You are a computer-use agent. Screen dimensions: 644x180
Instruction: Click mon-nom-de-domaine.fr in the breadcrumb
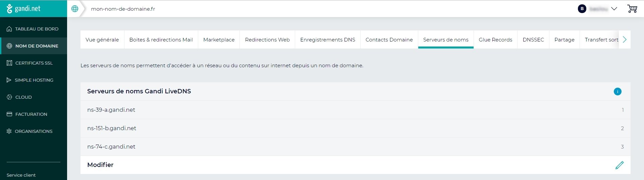tap(123, 9)
